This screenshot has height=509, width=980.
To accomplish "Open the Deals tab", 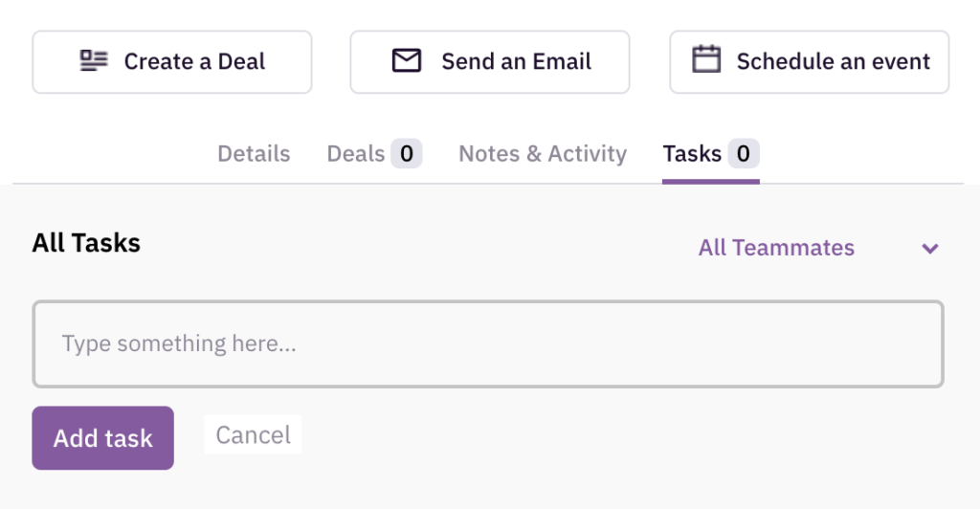I will 374,154.
